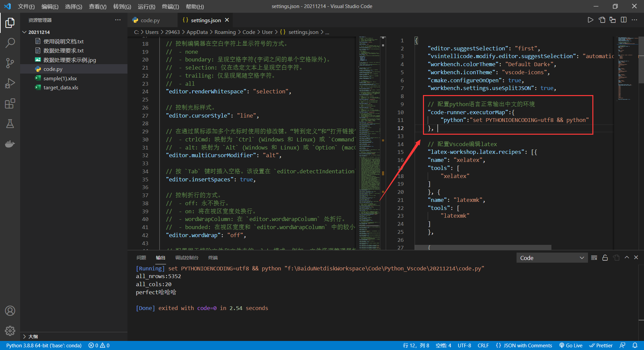Switch to the Debug Console tab
This screenshot has width=644, height=350.
187,258
